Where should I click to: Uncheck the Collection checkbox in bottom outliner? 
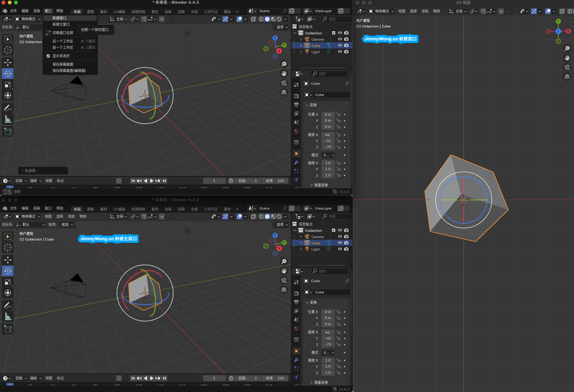(x=334, y=230)
